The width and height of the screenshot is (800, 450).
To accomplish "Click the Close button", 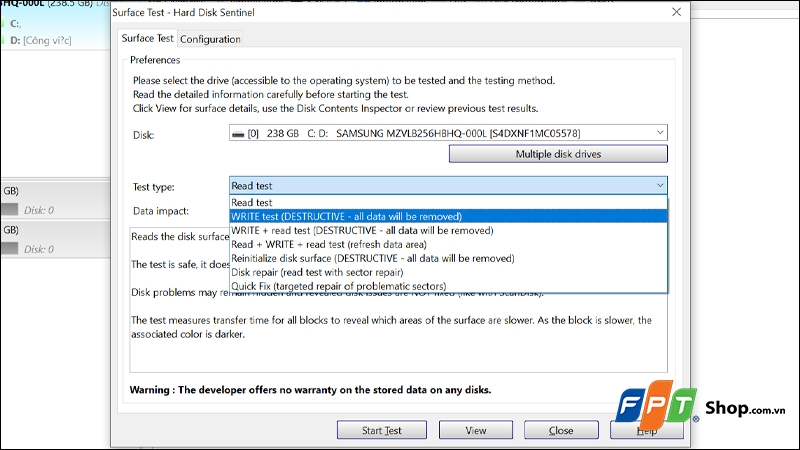I will click(561, 430).
